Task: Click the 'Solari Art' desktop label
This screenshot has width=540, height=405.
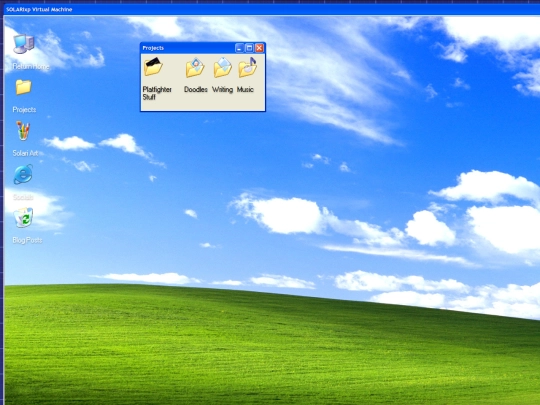Action: [25, 153]
